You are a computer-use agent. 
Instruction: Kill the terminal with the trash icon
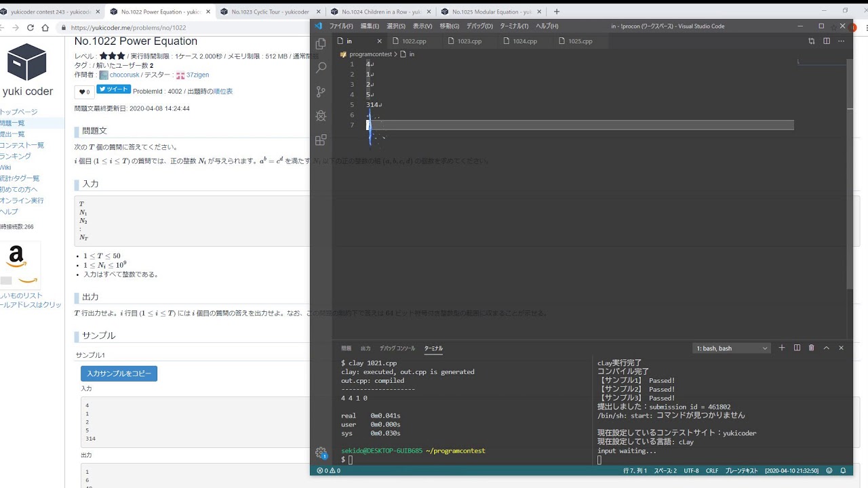pyautogui.click(x=812, y=348)
